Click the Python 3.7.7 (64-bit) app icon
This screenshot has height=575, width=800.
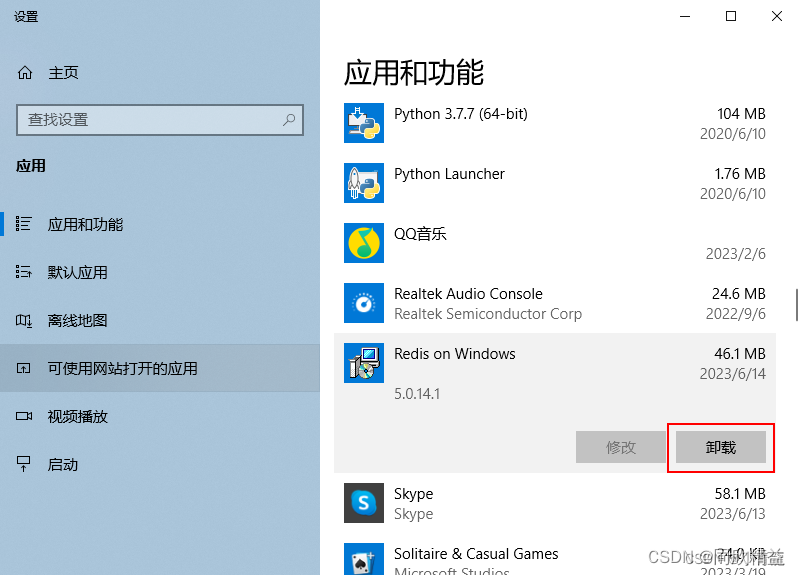pos(364,123)
